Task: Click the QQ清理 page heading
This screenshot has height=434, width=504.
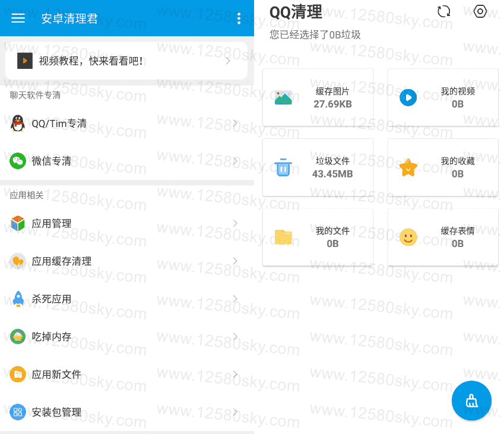Action: coord(296,12)
